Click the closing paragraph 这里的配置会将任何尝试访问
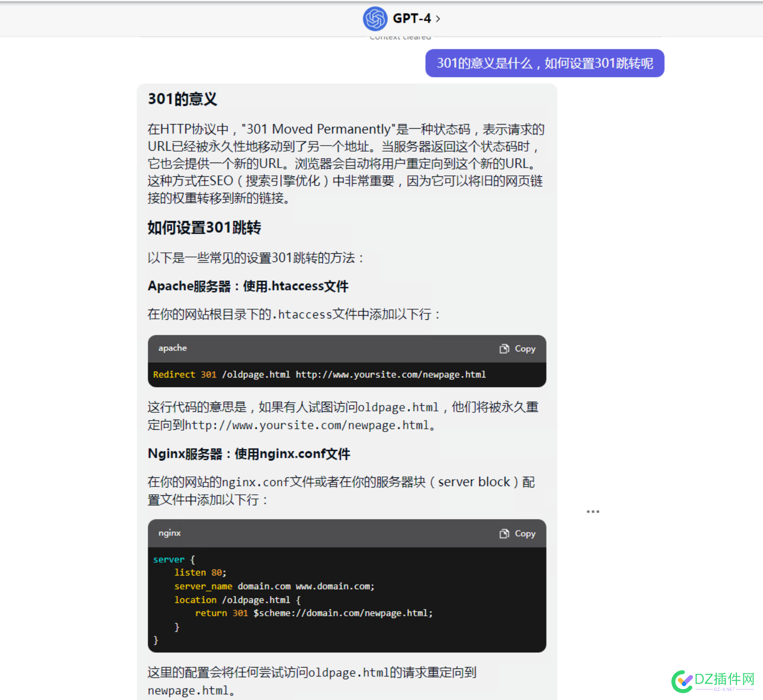 click(312, 681)
